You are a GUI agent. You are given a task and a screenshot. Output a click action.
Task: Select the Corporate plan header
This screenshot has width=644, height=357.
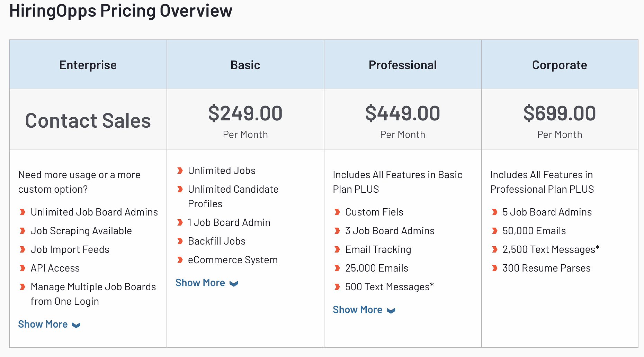[x=560, y=65]
